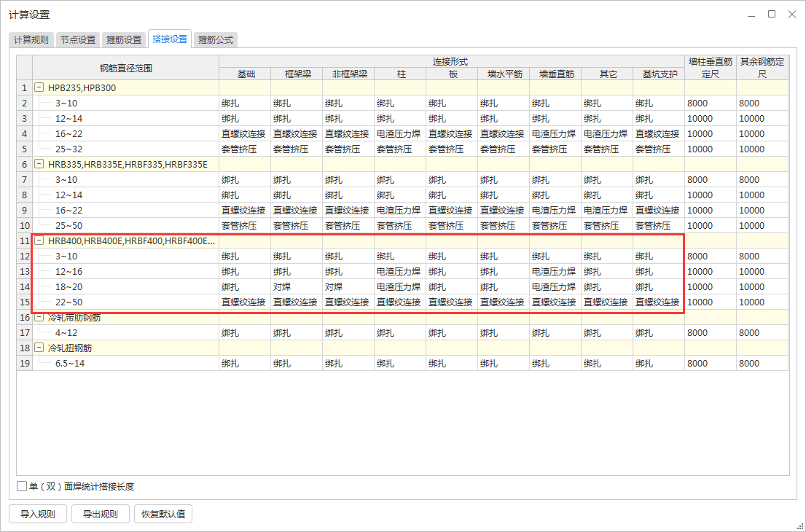Collapse the 冷轧扭钢筋 group

pos(39,348)
